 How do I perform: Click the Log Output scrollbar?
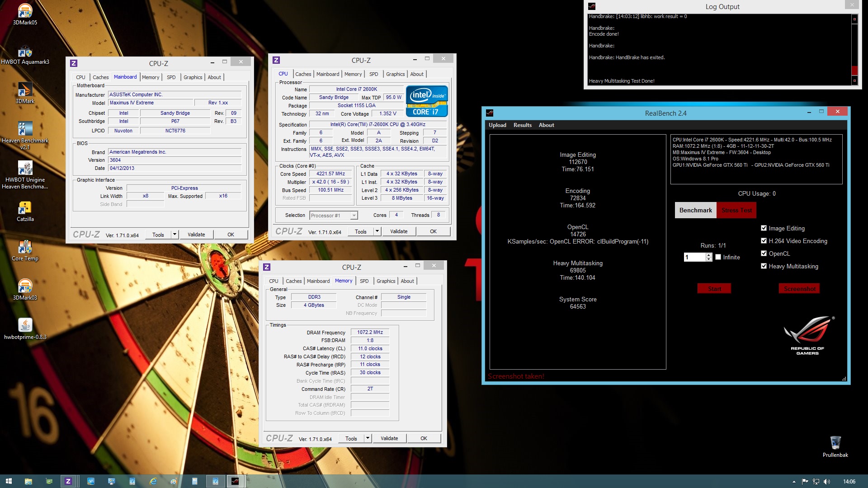tap(854, 50)
